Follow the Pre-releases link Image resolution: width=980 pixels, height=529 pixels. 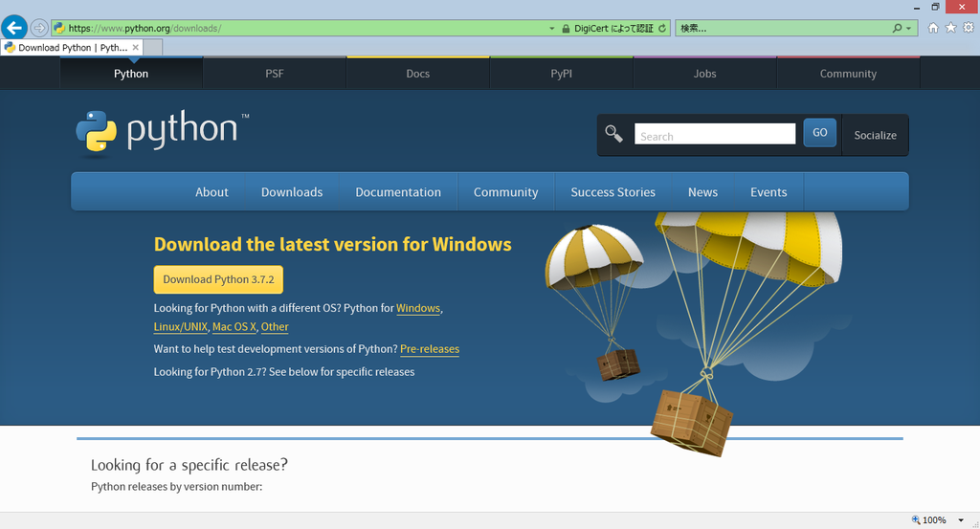pyautogui.click(x=430, y=349)
